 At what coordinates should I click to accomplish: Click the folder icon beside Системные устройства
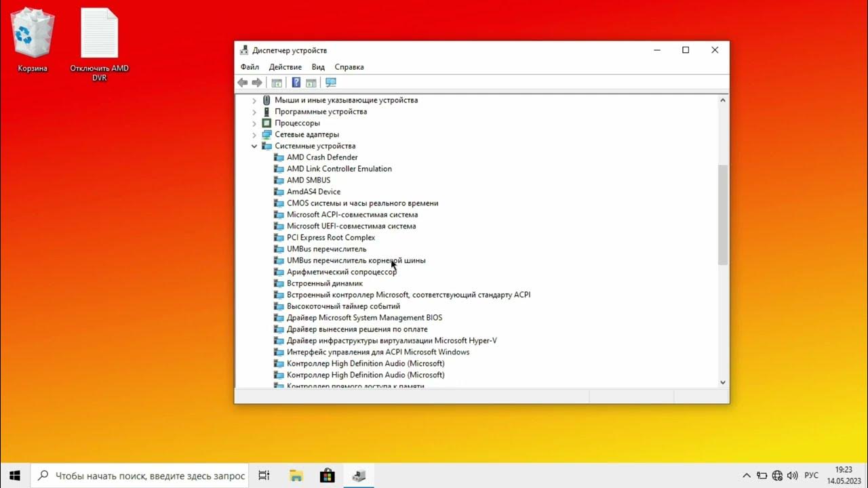tap(267, 146)
